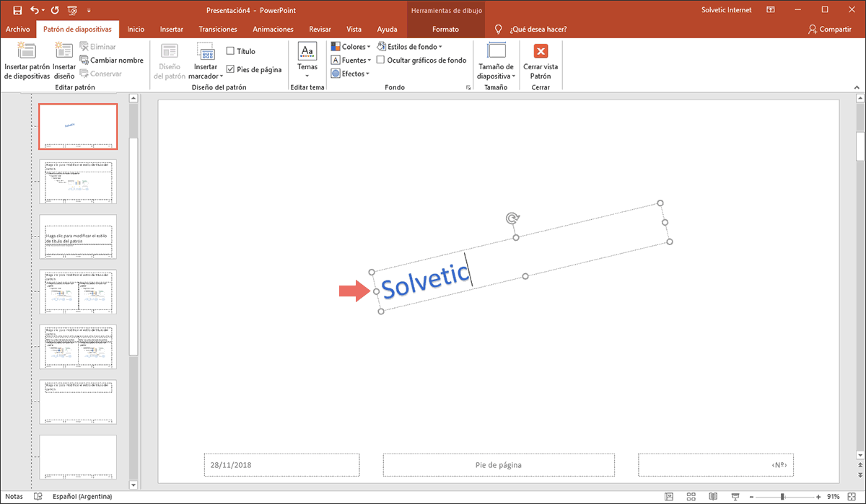Viewport: 866px width, 504px height.
Task: Click the Save icon in the quick access toolbar
Action: tap(17, 10)
